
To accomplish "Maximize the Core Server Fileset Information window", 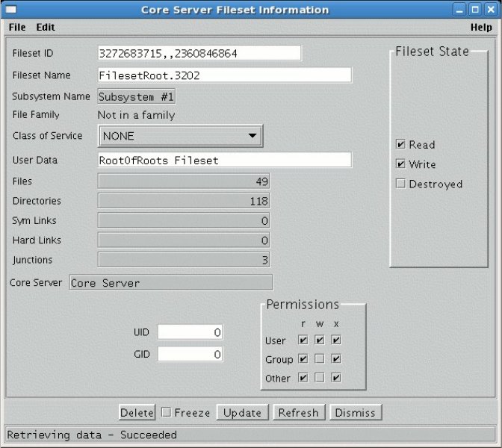I will tap(475, 10).
